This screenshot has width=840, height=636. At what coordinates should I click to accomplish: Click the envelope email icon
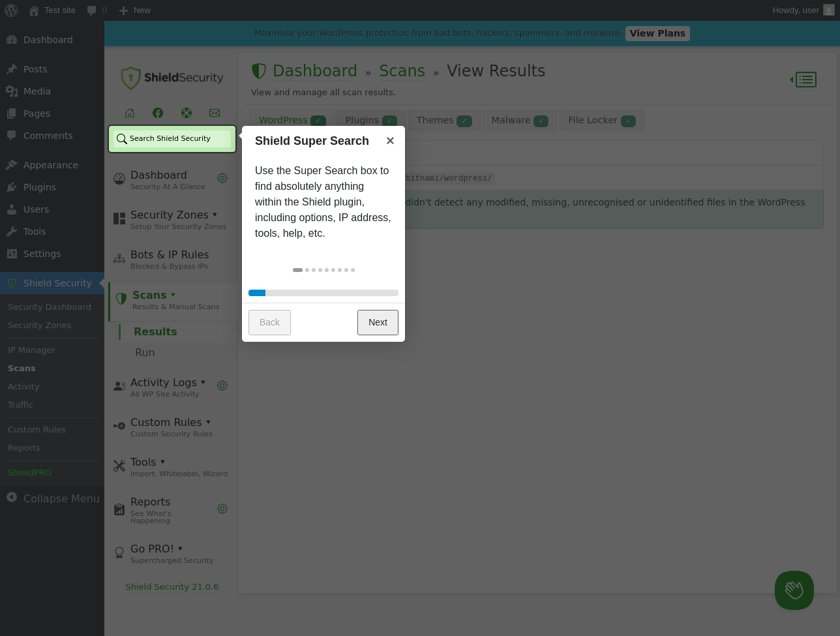(x=215, y=113)
